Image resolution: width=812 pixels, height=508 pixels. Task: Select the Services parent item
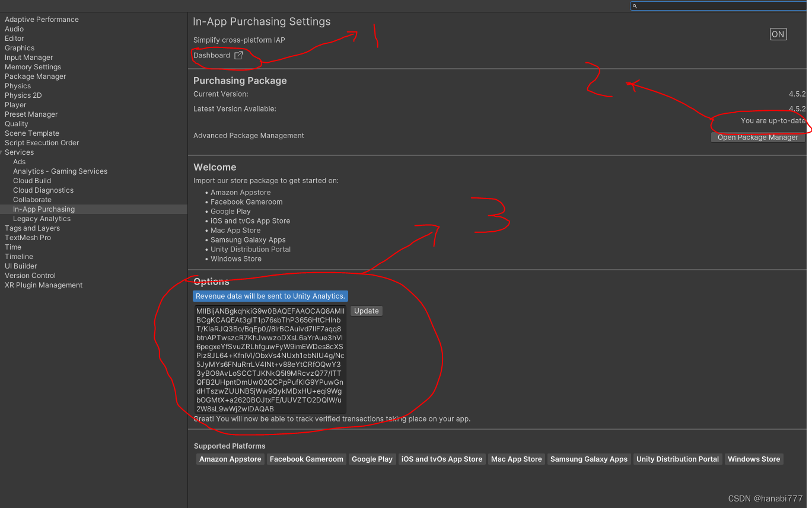tap(20, 152)
